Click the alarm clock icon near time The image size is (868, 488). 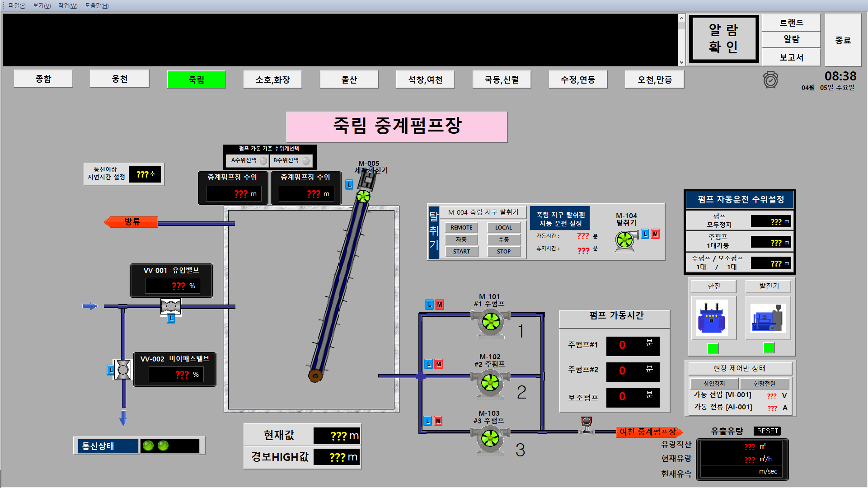pos(770,80)
